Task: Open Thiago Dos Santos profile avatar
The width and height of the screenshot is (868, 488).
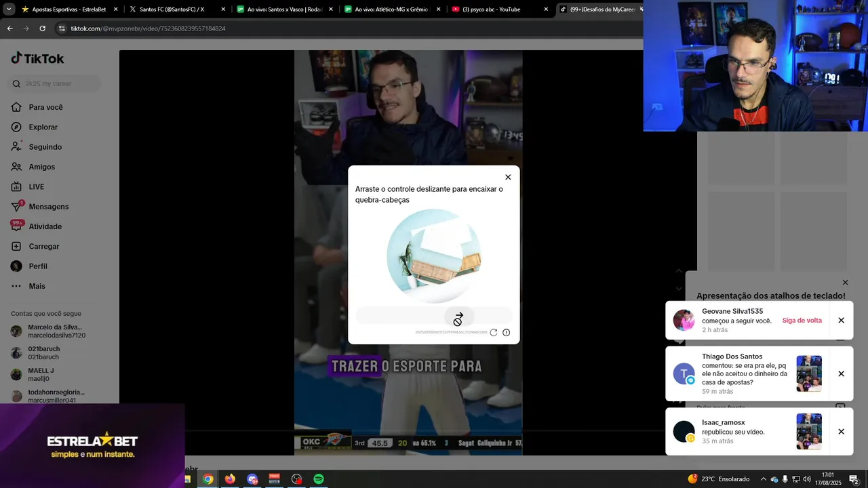Action: pos(684,374)
